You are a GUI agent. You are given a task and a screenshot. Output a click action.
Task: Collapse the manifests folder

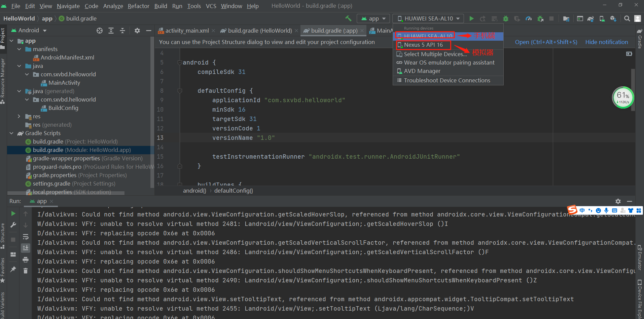[x=19, y=49]
